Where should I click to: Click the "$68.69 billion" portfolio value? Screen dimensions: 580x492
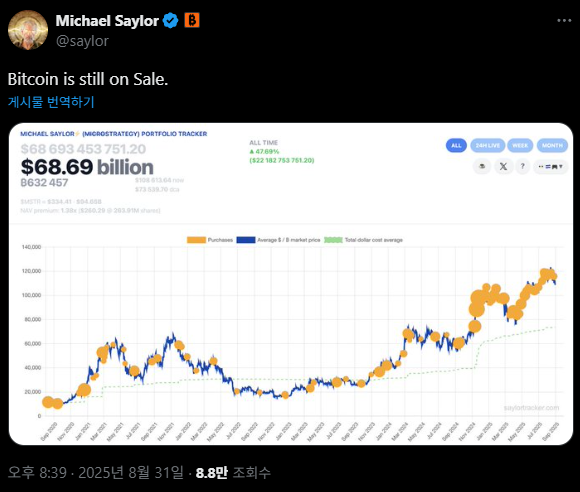point(87,167)
